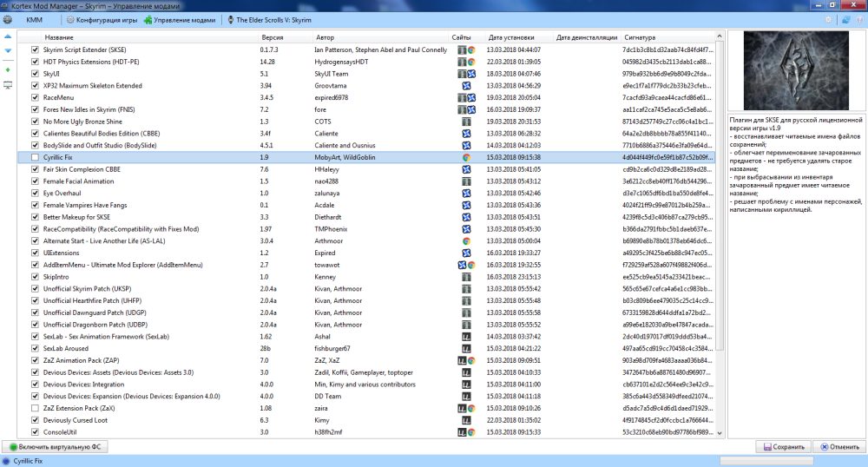This screenshot has width=868, height=467.
Task: Open the Chrome site icon for Skyrim Script Extender
Action: click(471, 49)
